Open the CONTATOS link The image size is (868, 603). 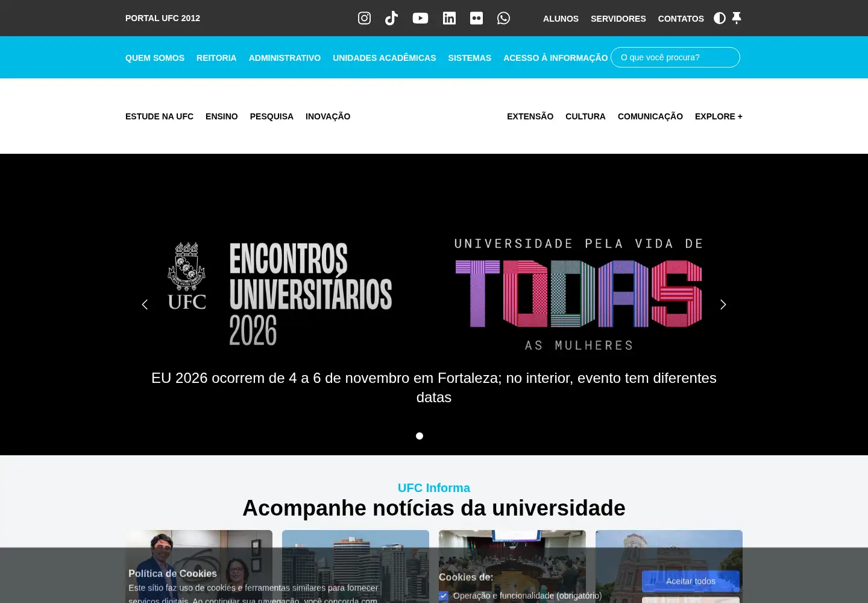coord(681,19)
